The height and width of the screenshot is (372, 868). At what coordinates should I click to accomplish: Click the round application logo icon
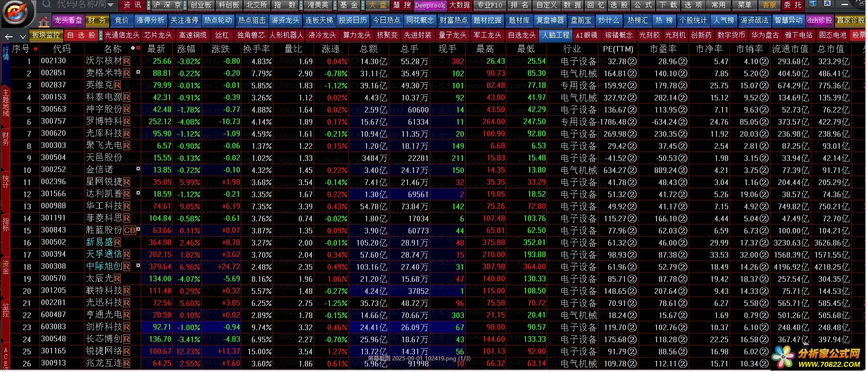point(17,13)
